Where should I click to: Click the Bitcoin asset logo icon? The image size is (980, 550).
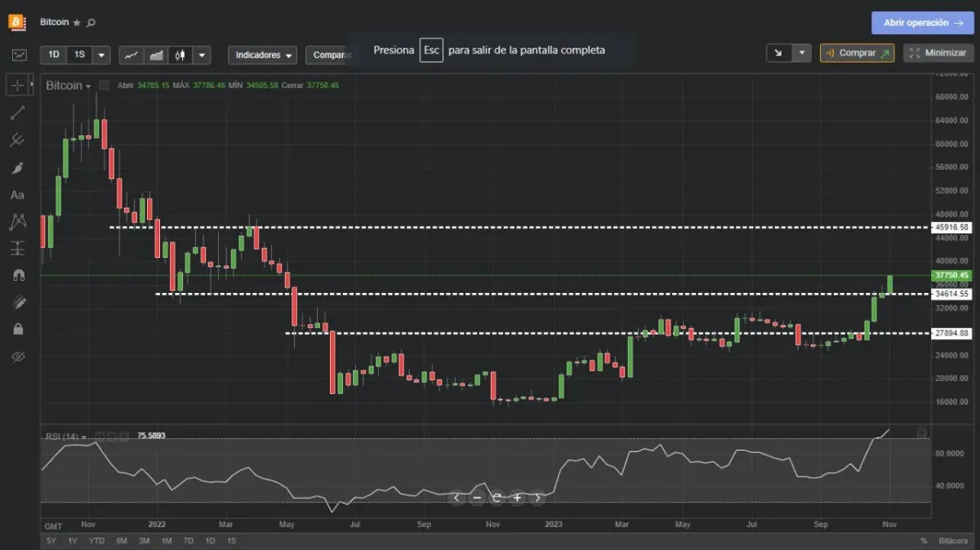pyautogui.click(x=17, y=22)
